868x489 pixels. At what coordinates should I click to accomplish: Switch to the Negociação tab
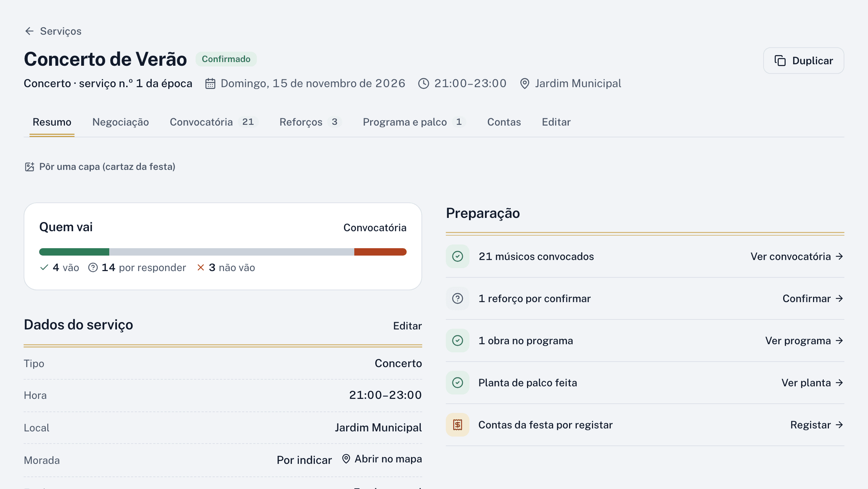tap(121, 122)
